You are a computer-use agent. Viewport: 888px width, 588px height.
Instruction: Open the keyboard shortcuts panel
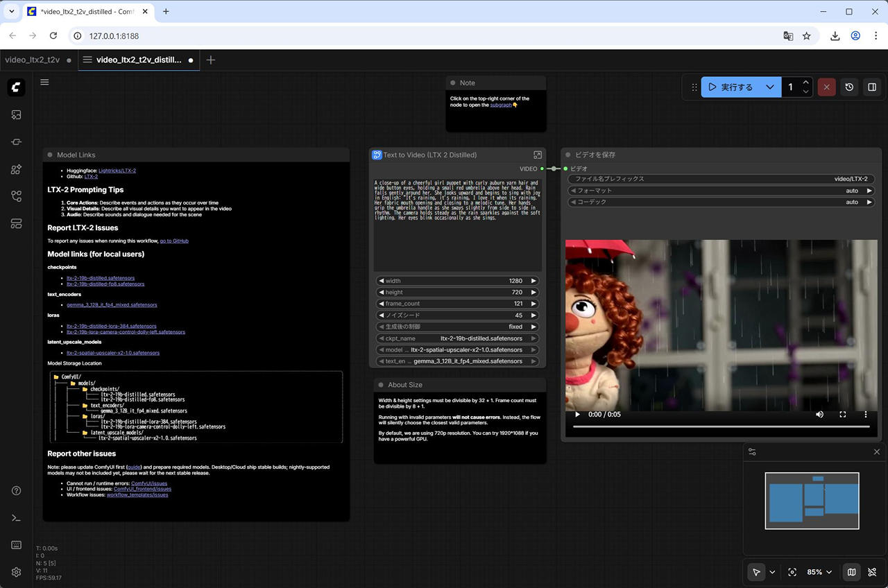click(x=17, y=545)
